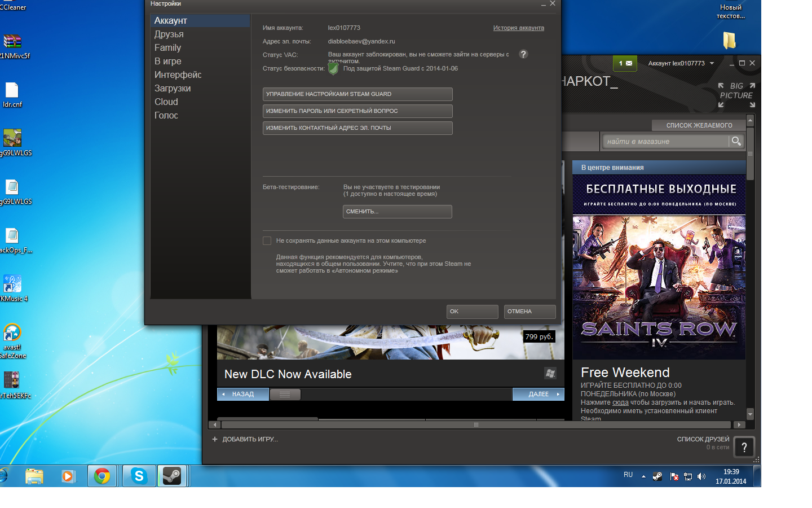
Task: Open the История аккаунта link
Action: click(519, 28)
